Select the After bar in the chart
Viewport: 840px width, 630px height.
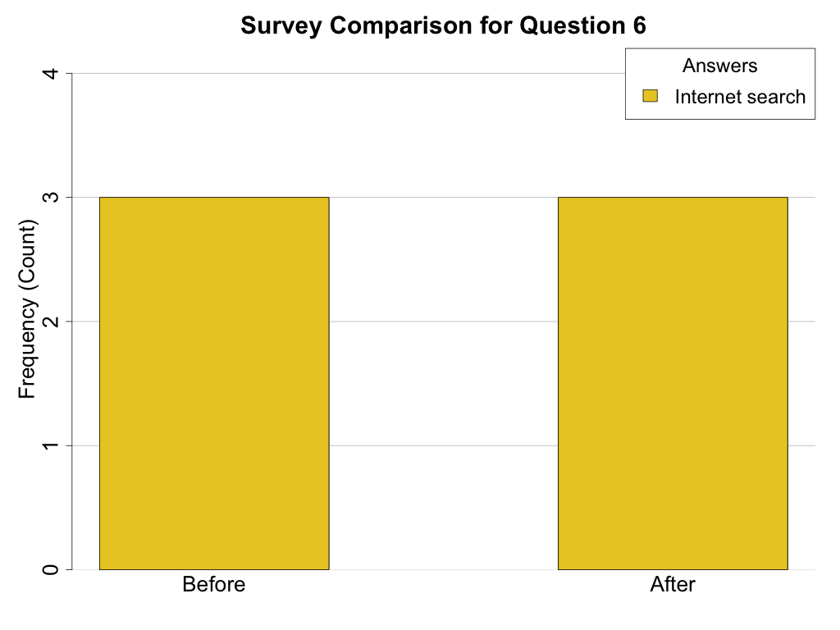[x=673, y=383]
